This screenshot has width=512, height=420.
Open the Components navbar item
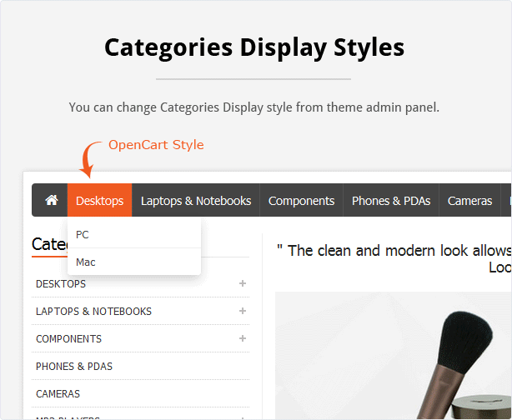coord(301,200)
